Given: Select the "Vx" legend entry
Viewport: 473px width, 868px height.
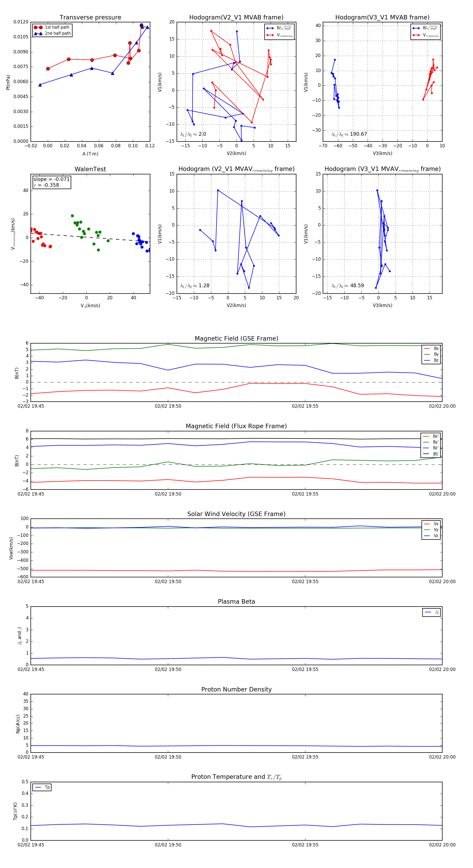Looking at the screenshot, I should point(431,524).
